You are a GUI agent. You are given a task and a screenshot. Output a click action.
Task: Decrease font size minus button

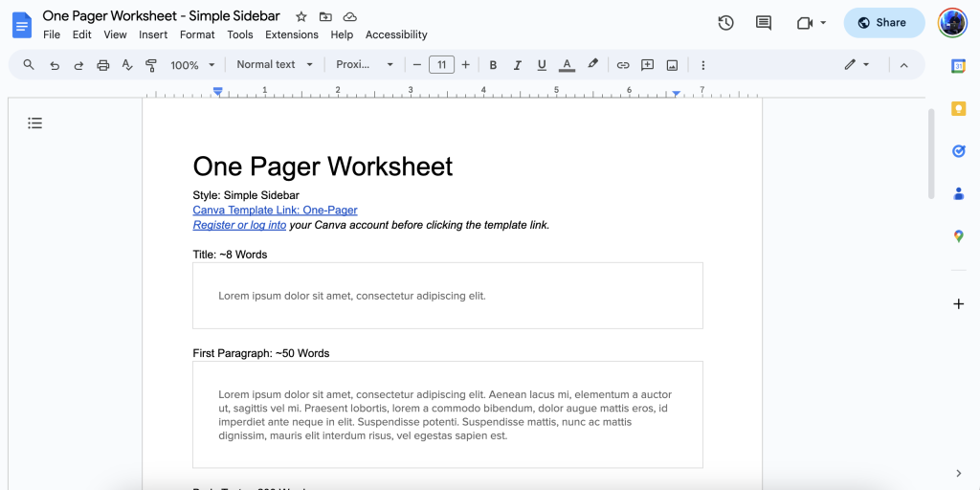point(417,64)
